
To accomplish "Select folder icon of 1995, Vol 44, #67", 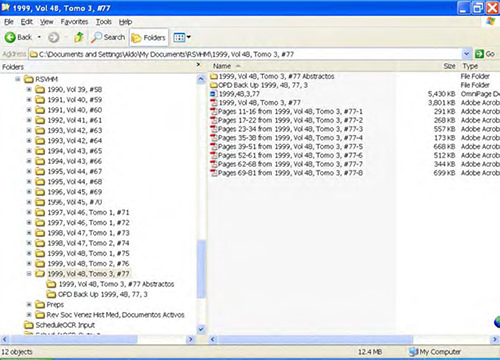I will pos(40,171).
